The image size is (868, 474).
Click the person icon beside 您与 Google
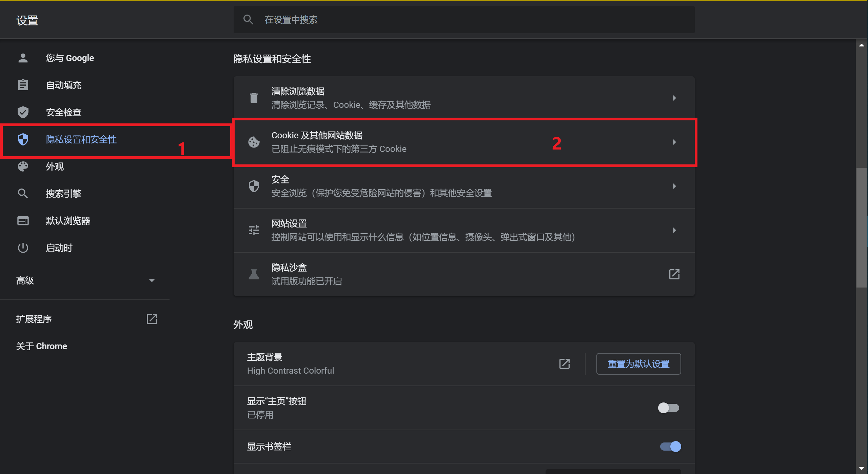(23, 58)
